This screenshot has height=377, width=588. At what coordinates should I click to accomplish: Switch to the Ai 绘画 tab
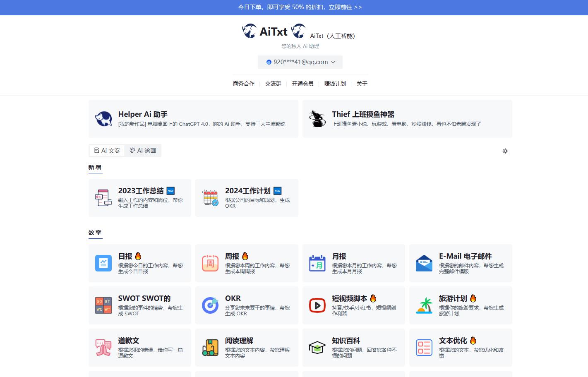point(143,151)
